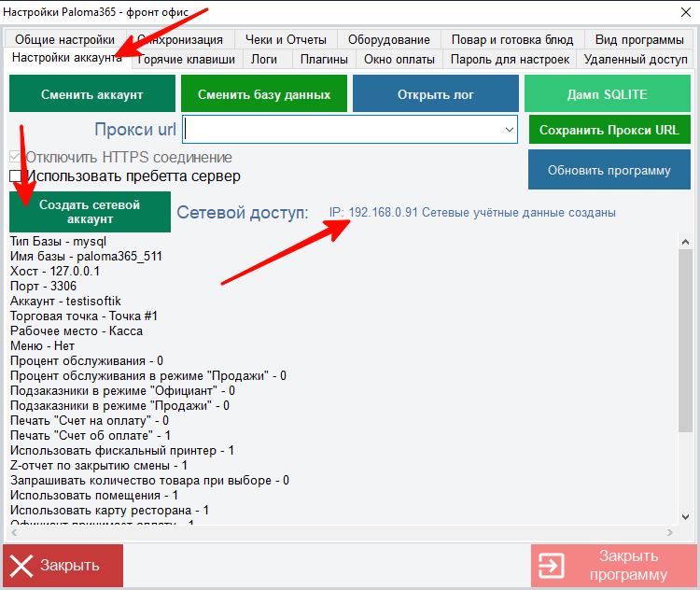Select Подзаказники в режиме "Продажи" line

pos(119,405)
